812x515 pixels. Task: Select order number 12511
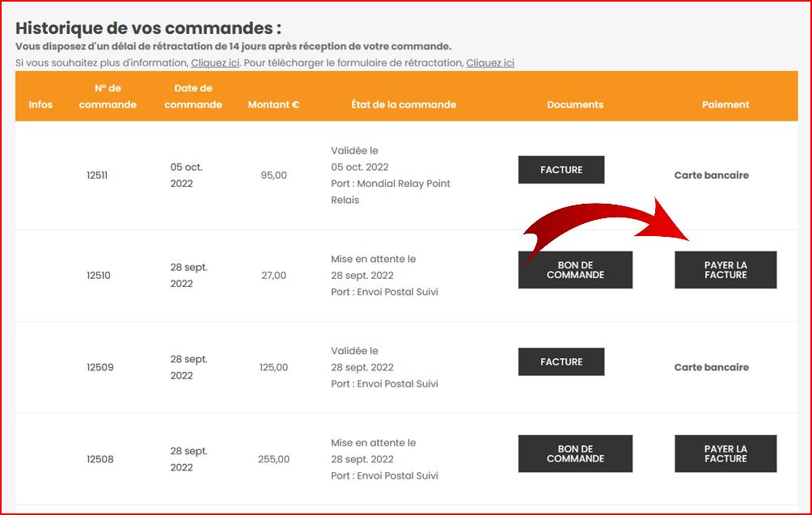pos(97,175)
